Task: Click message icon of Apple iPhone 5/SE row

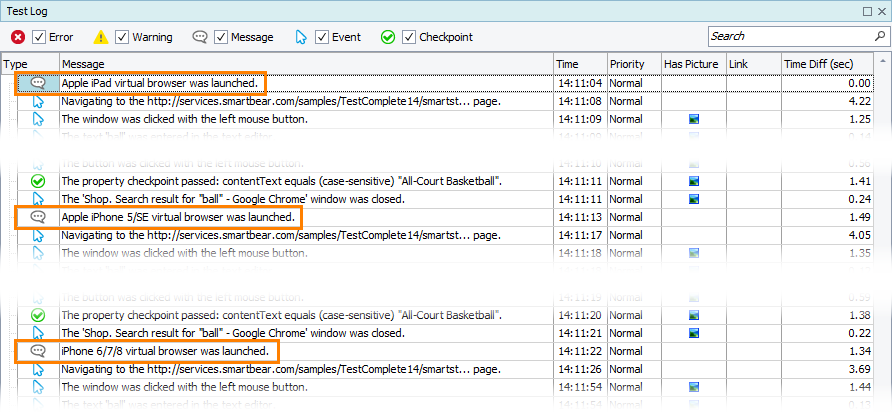Action: 38,217
